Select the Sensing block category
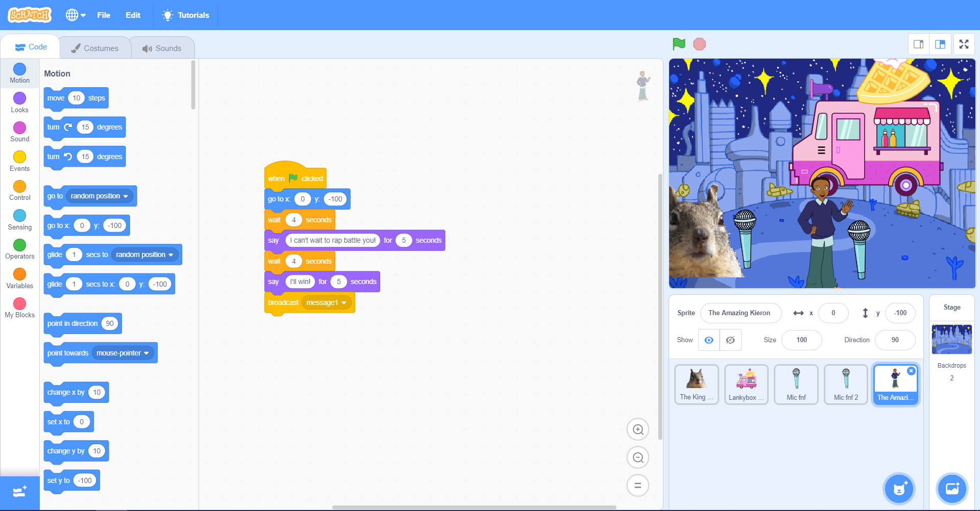The height and width of the screenshot is (511, 980). click(x=20, y=220)
